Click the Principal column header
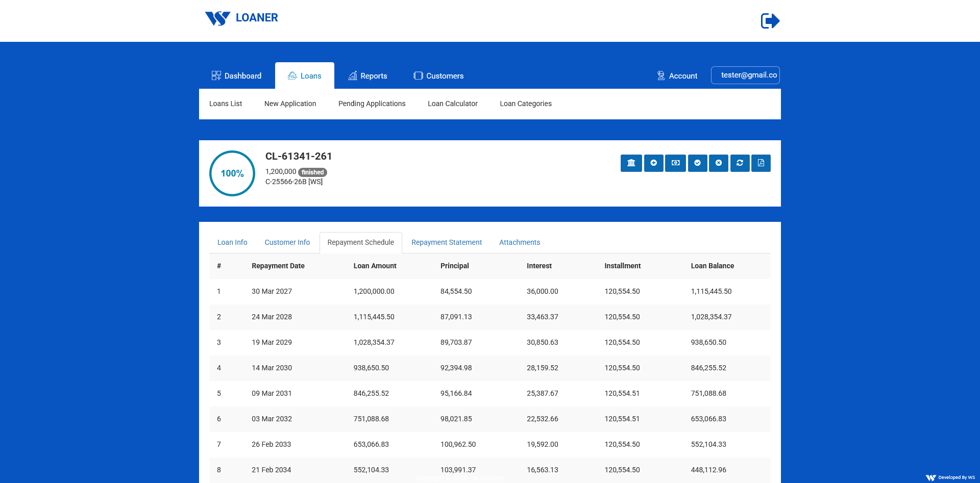 [x=455, y=266]
